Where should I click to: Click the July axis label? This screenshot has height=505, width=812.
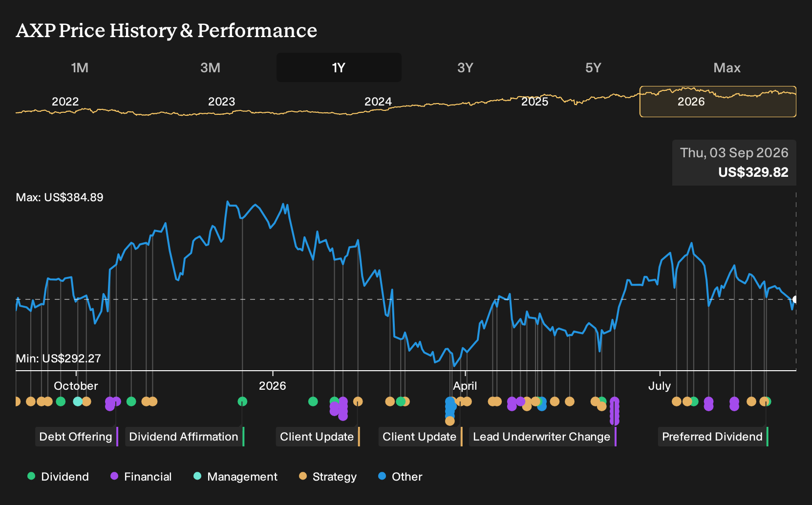659,386
